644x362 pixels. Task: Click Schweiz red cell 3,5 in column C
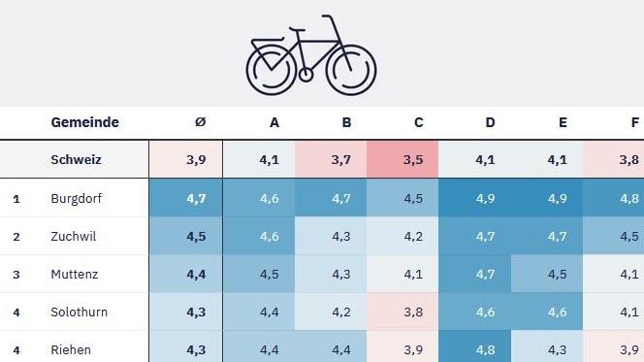tap(402, 159)
